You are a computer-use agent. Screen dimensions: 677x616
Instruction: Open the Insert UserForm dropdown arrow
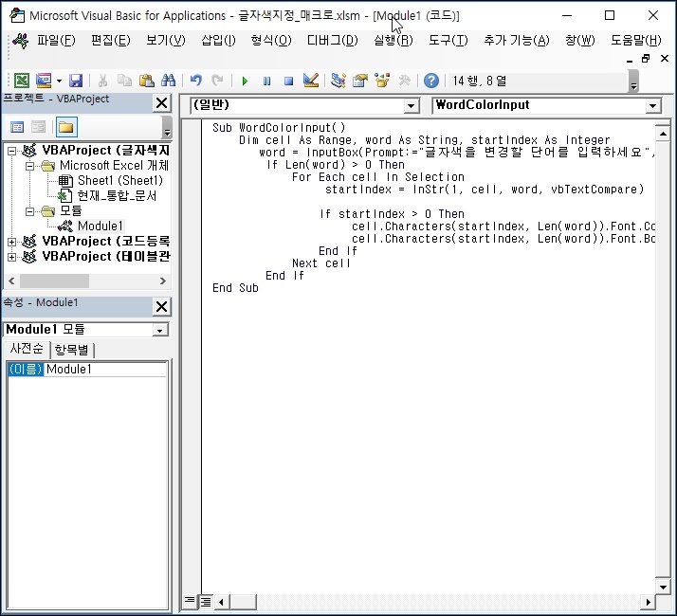59,81
